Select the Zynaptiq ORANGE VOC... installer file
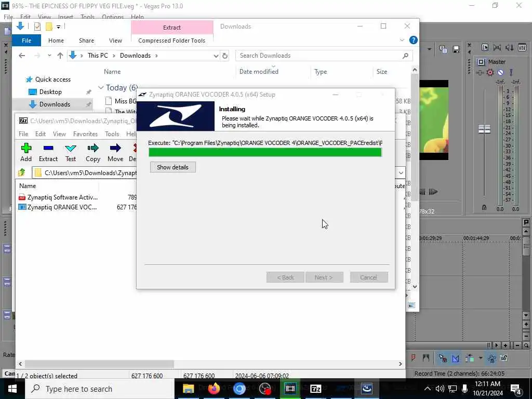 click(x=58, y=207)
